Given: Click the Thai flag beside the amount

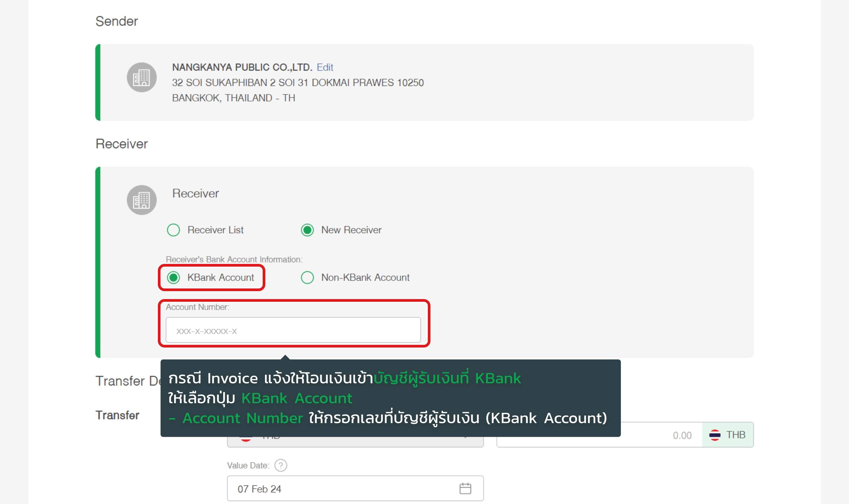Looking at the screenshot, I should point(714,435).
